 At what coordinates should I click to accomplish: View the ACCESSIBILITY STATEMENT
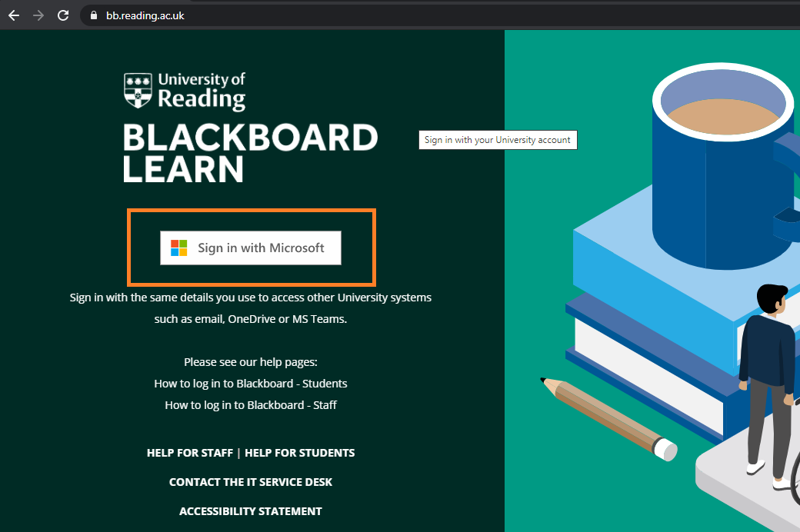tap(251, 511)
